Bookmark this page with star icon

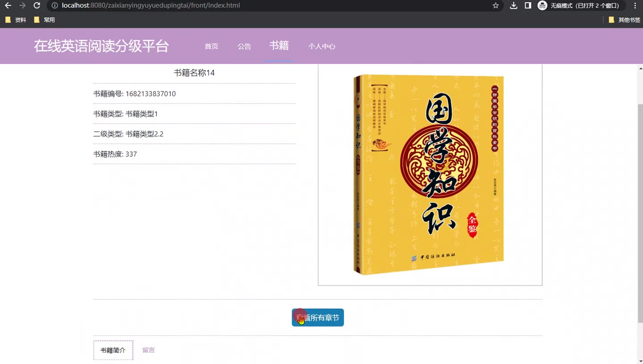496,5
